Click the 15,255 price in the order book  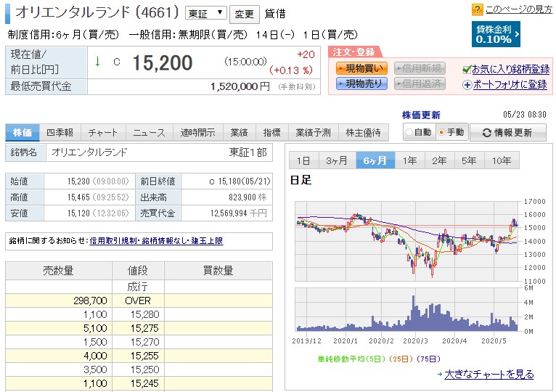(x=144, y=356)
